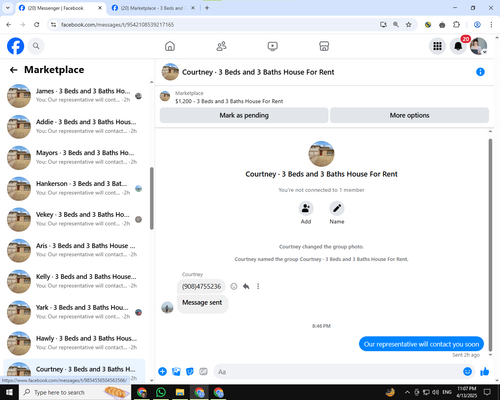Send a thumbs-up like
Screen dimensions: 500x400
[484, 371]
